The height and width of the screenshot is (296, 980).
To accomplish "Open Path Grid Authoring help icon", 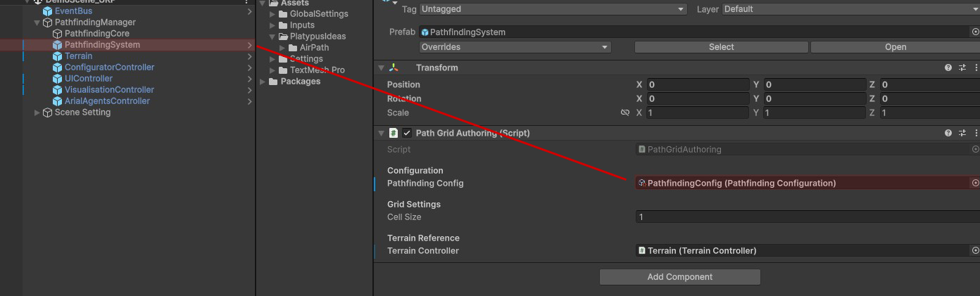I will [x=948, y=133].
